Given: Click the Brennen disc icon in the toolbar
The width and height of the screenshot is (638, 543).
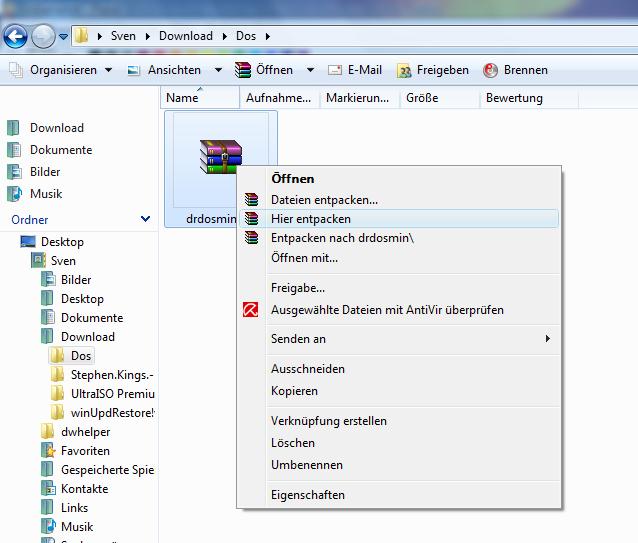Looking at the screenshot, I should click(490, 70).
